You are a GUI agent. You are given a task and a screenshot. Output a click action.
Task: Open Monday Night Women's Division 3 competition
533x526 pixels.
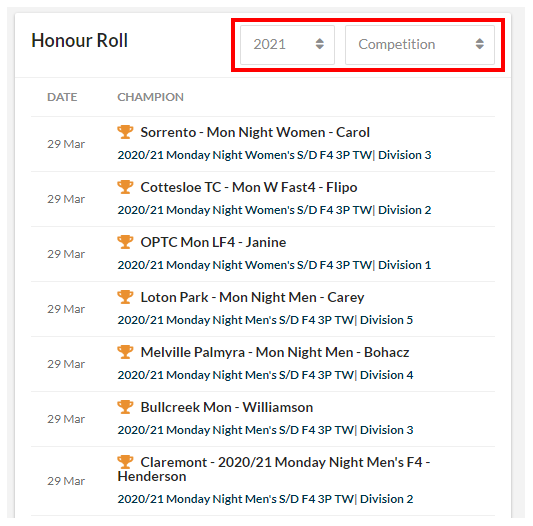[x=274, y=155]
